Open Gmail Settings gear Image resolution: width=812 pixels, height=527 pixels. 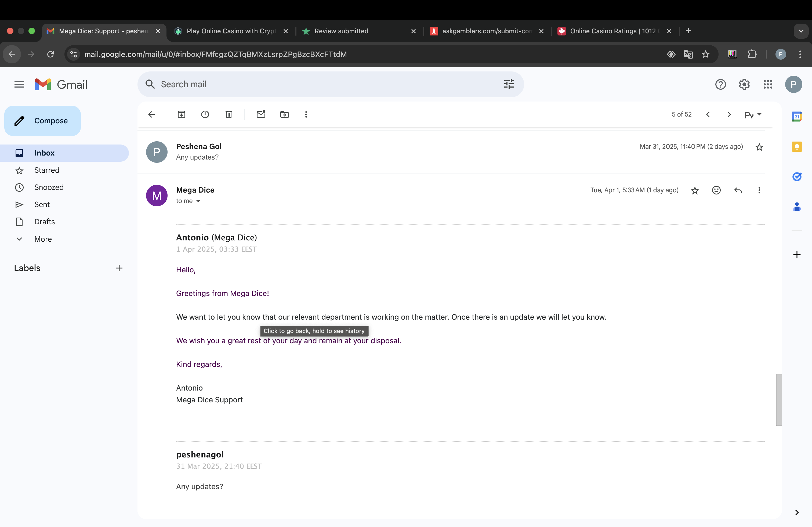(744, 84)
